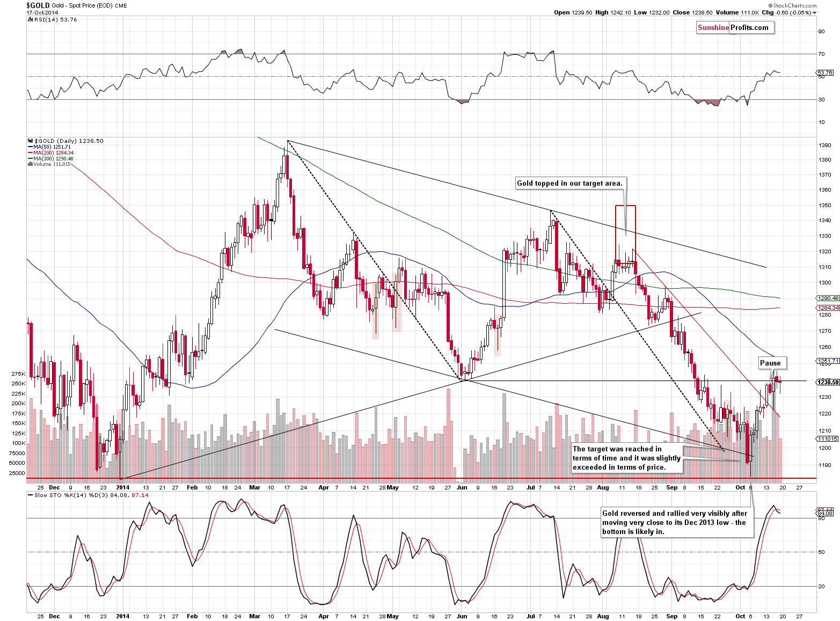Click the red down arrow beside Chg
This screenshot has height=621, width=840.
pyautogui.click(x=815, y=13)
